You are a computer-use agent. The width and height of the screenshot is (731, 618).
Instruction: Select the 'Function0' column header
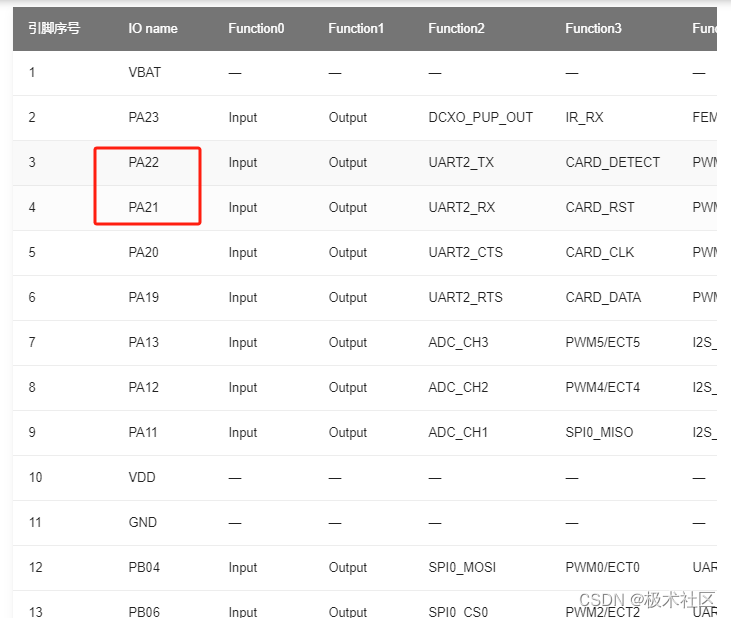pyautogui.click(x=256, y=28)
